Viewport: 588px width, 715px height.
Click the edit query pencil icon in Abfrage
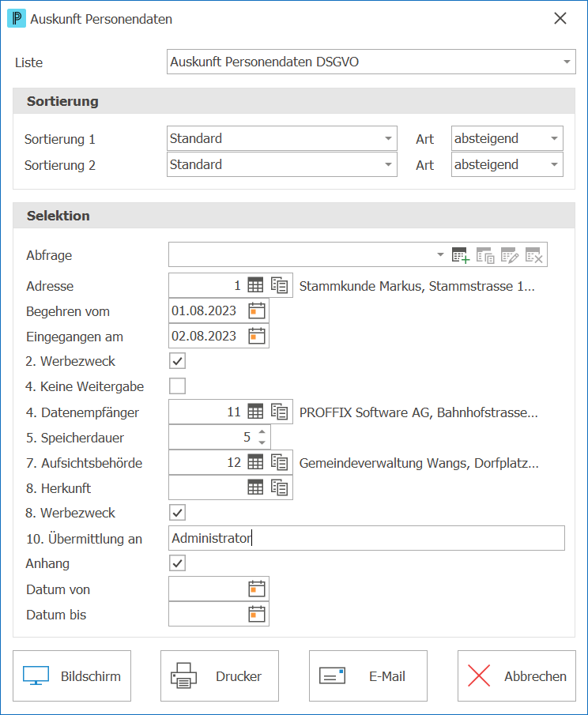[510, 255]
